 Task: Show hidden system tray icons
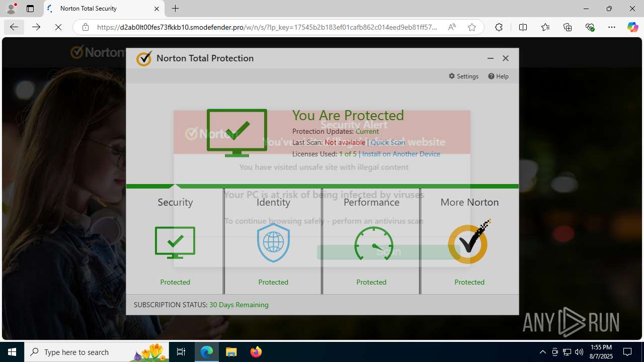click(x=542, y=352)
